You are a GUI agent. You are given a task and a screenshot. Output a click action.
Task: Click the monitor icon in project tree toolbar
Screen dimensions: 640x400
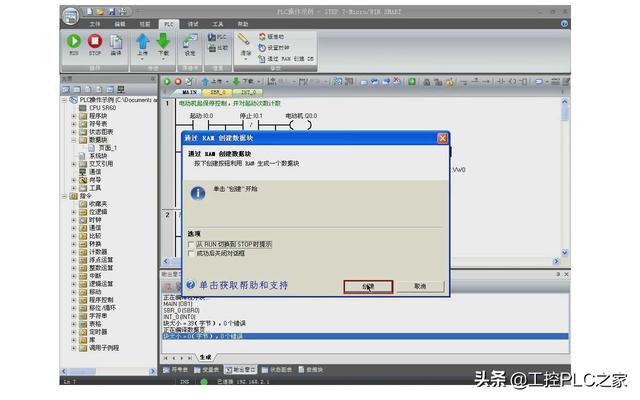[x=121, y=89]
